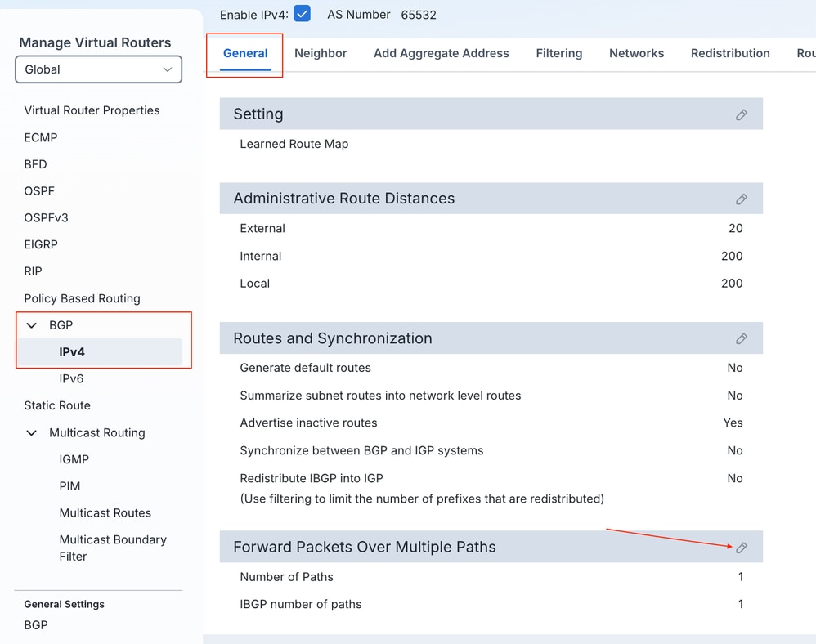Screen dimensions: 816x644
Task: Edit Administrative Route Distances section
Action: coord(742,199)
